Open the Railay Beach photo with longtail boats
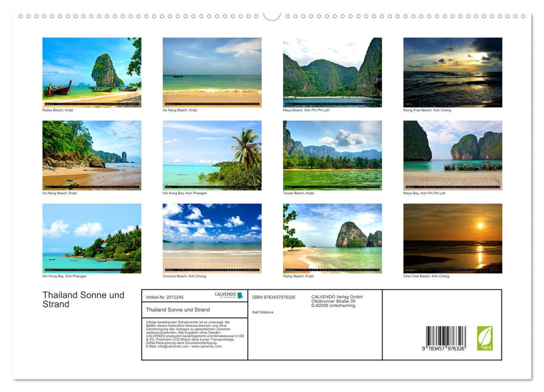 pos(92,72)
